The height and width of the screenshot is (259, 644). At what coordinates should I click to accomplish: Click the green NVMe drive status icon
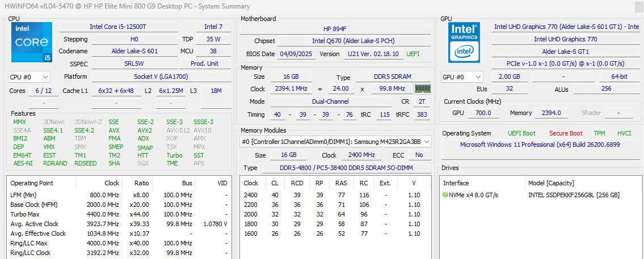[x=445, y=195]
